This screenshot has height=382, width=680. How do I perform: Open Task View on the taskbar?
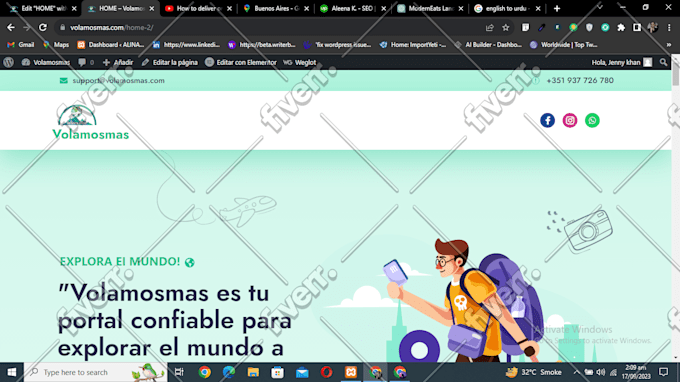pos(179,372)
